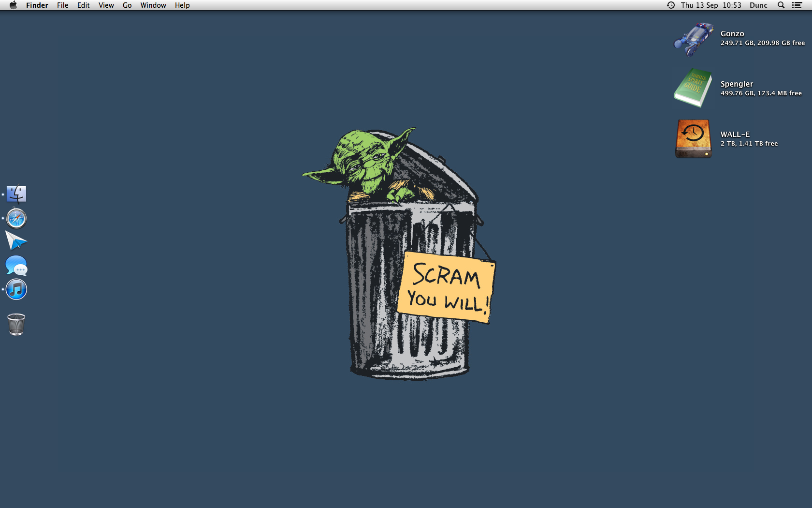Open the Dunc user switching menu
Viewport: 812px width, 508px height.
[758, 5]
